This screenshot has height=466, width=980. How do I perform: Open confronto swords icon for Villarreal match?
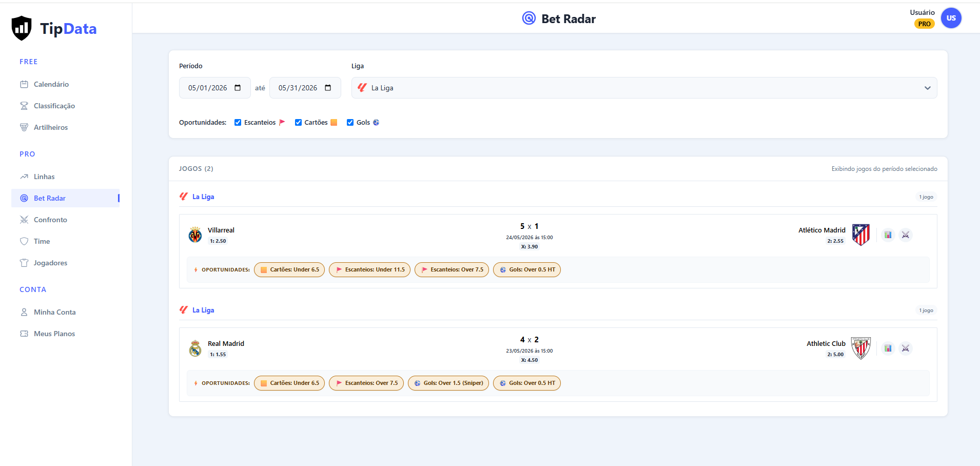pyautogui.click(x=906, y=235)
